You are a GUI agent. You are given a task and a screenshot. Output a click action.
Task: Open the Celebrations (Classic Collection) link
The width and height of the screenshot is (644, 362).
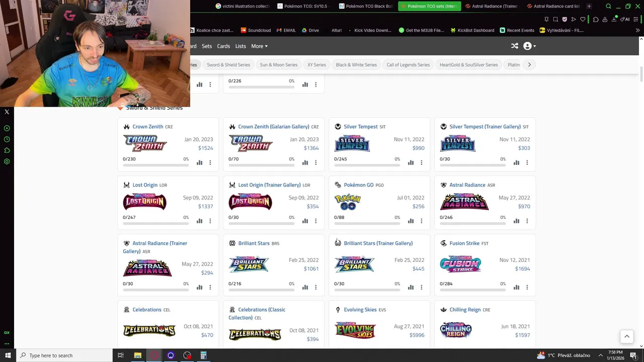(257, 314)
